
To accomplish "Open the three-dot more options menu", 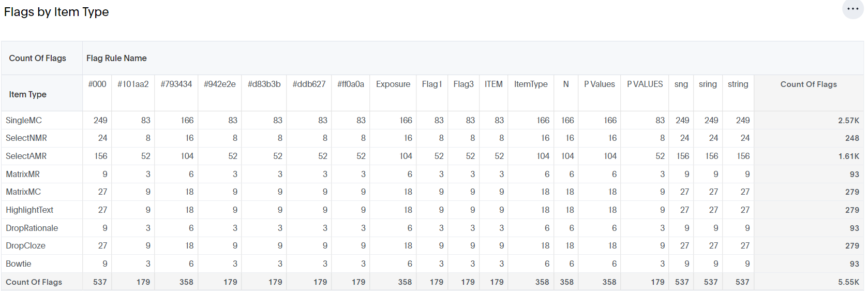I will [x=852, y=9].
